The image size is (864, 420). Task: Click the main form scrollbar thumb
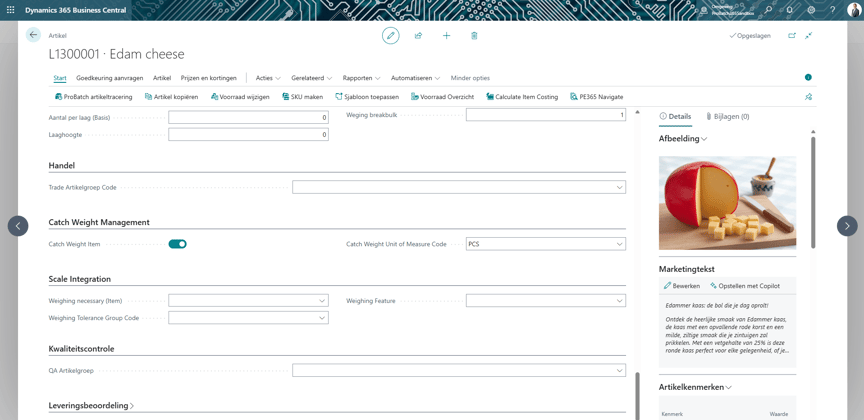click(637, 396)
